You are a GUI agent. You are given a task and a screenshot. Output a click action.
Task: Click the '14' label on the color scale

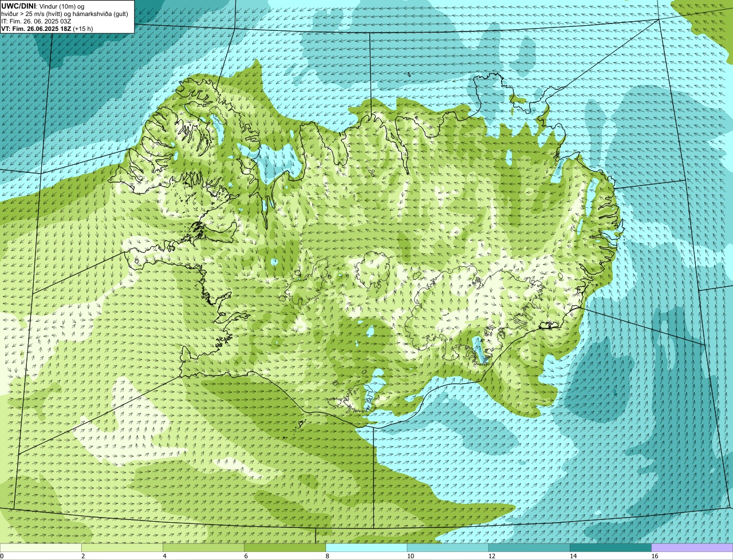pos(573,556)
